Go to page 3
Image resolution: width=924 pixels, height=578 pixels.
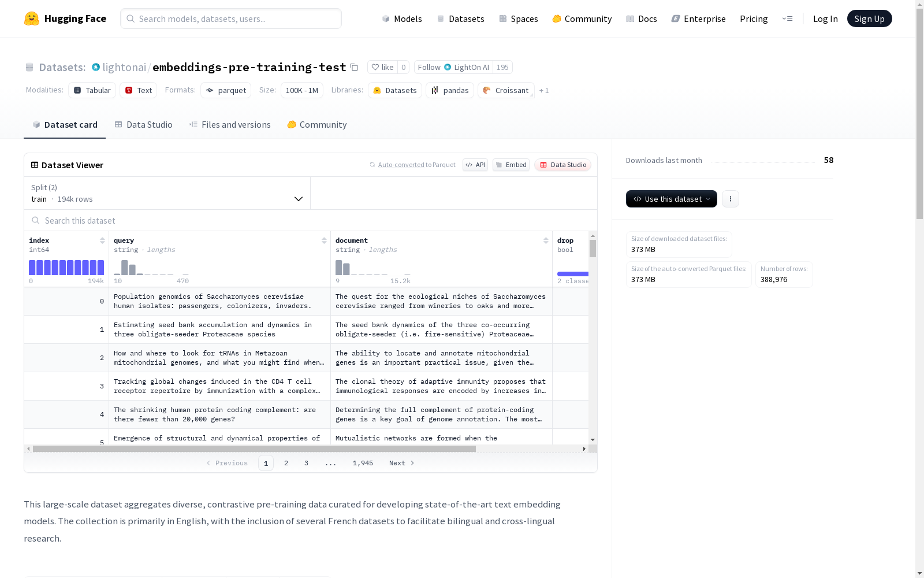tap(306, 463)
